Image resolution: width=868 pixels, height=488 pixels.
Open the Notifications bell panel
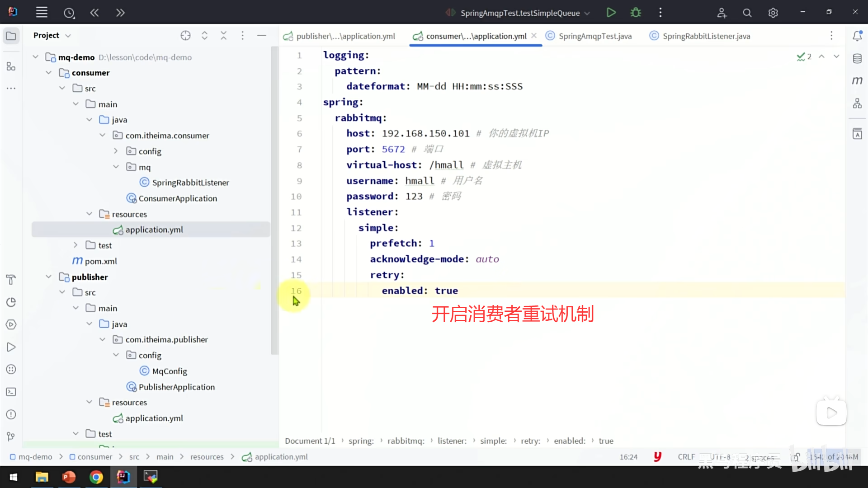(x=857, y=36)
